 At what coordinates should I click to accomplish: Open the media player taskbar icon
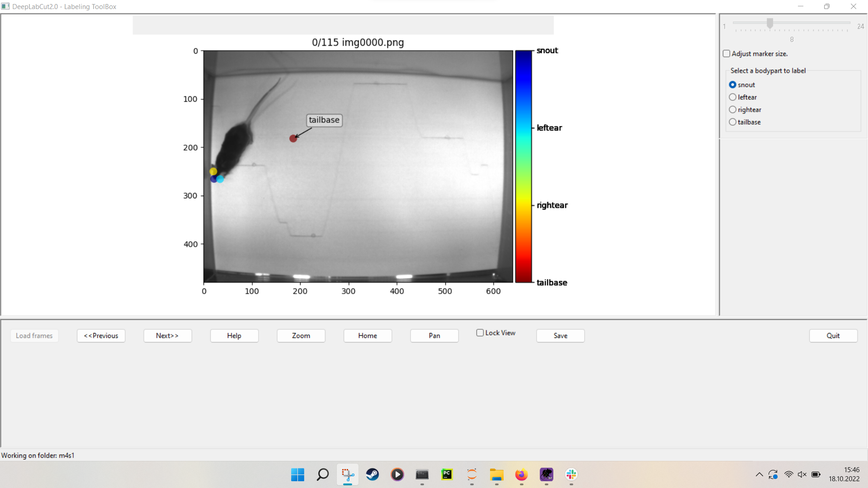pos(397,474)
